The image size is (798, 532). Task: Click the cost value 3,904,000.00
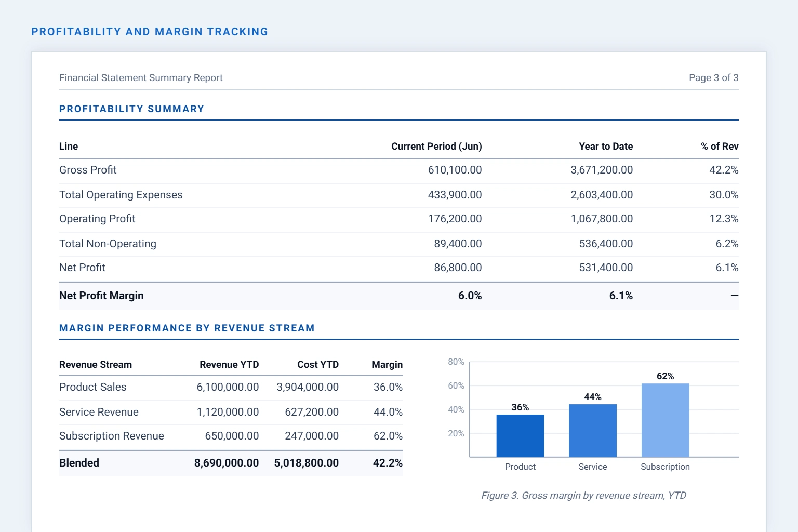tap(308, 387)
